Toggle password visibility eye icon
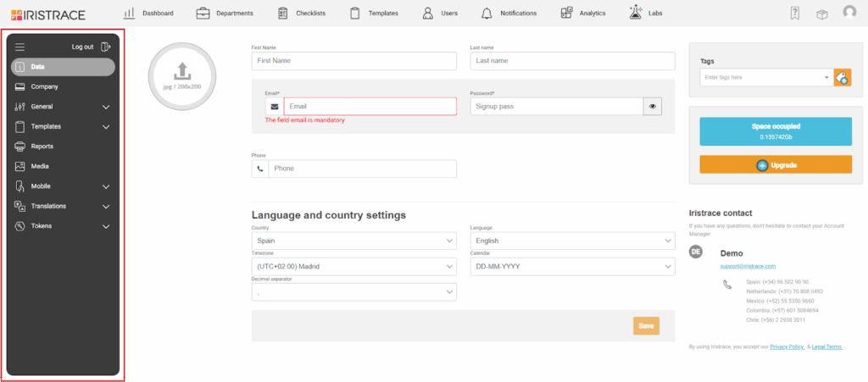Viewport: 868px width, 382px height. coord(652,107)
